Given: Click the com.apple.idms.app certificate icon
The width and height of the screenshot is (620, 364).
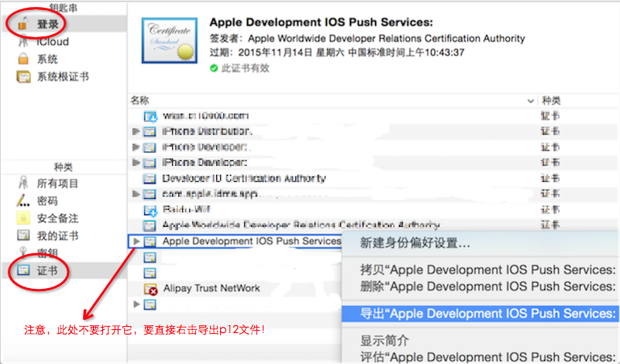Looking at the screenshot, I should pyautogui.click(x=150, y=194).
